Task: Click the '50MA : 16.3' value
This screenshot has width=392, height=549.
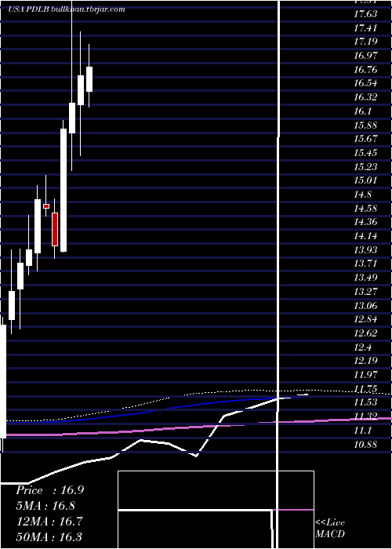Action: tap(50, 536)
